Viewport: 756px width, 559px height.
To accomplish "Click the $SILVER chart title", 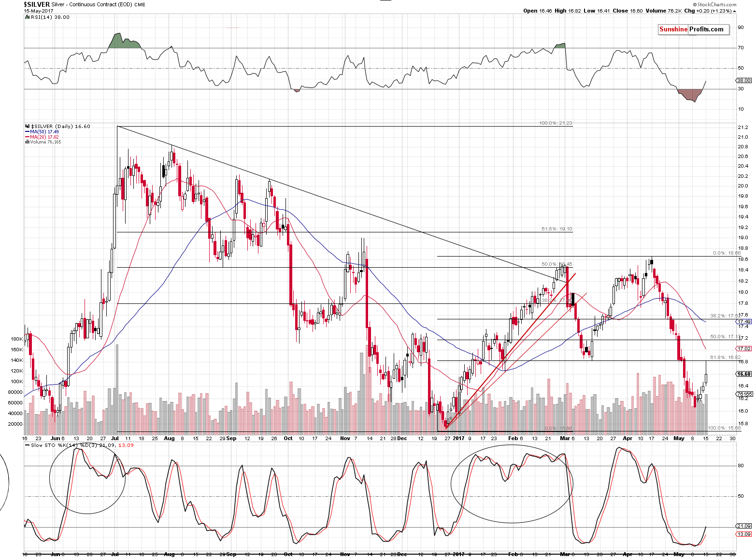I will (x=37, y=4).
